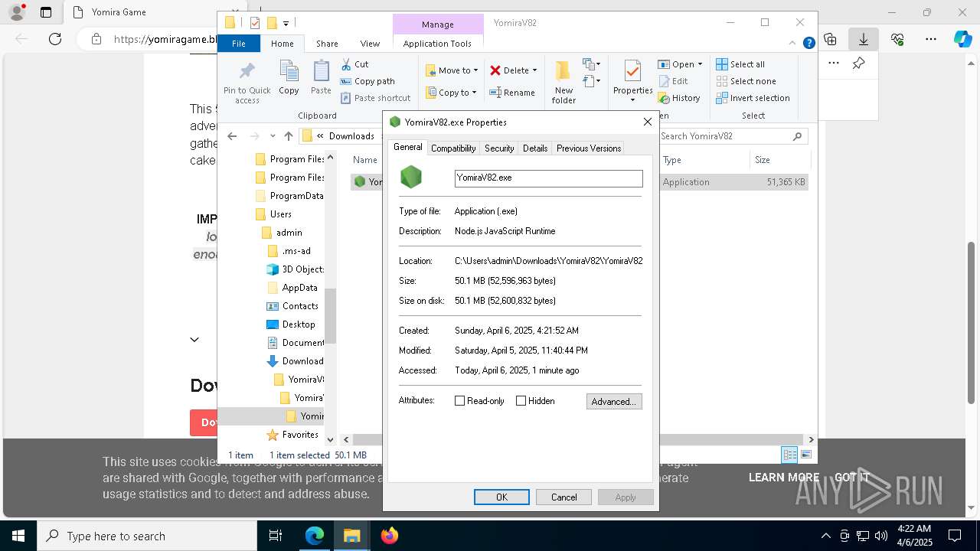Open Details tab in Properties
Screen dimensions: 980x551
pyautogui.click(x=535, y=148)
